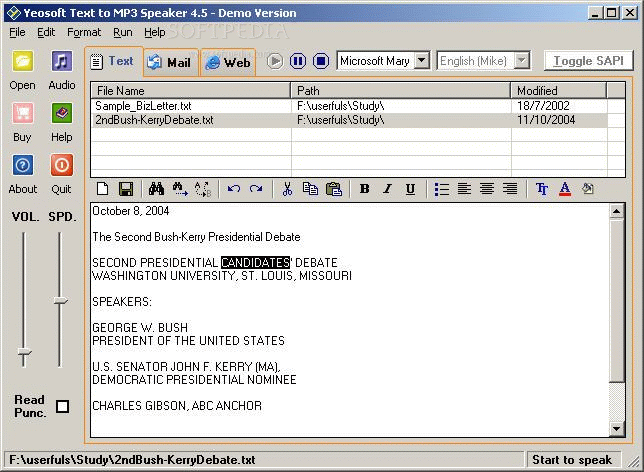Click the scroll down arrow in text editor
The height and width of the screenshot is (472, 644).
click(616, 428)
